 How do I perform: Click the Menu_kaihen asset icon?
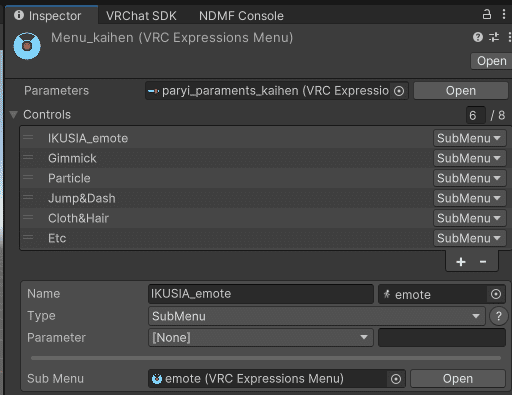coord(27,46)
